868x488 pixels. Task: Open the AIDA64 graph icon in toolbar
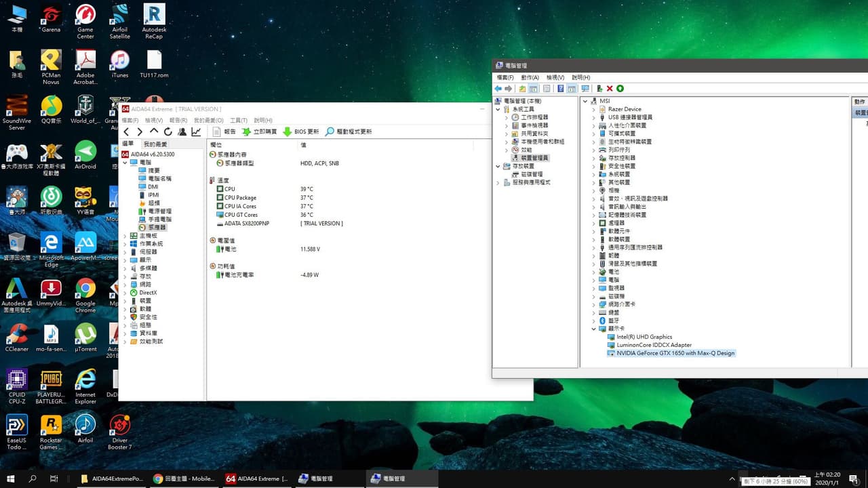[x=196, y=131]
